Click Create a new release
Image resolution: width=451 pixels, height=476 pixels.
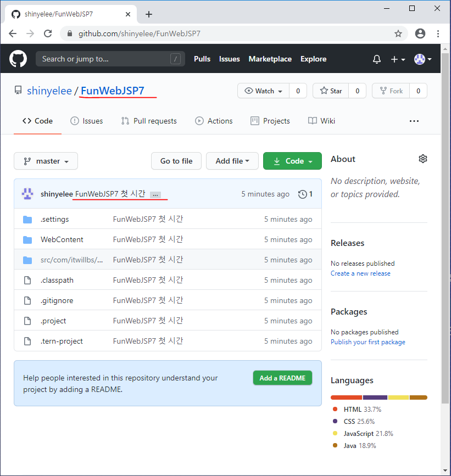360,273
